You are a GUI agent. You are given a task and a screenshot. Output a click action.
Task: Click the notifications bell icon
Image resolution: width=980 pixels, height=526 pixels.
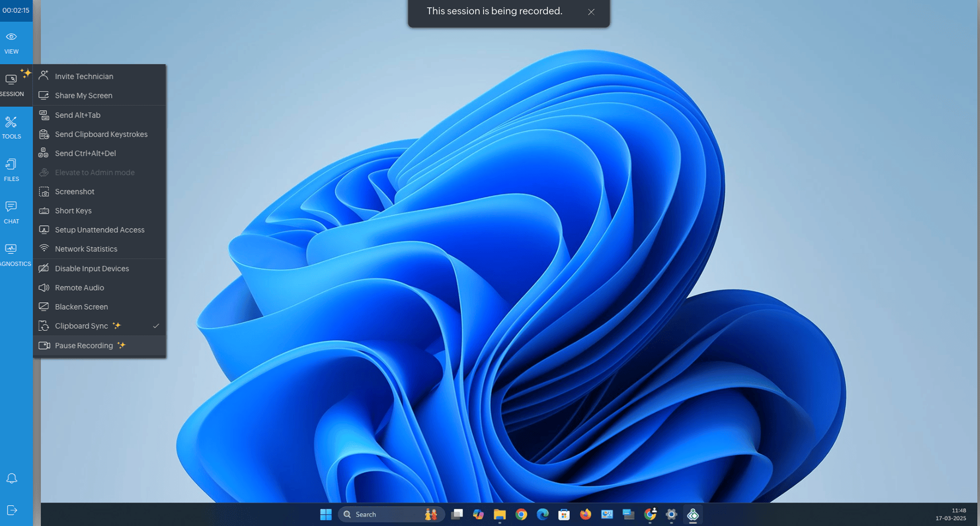[x=12, y=478]
